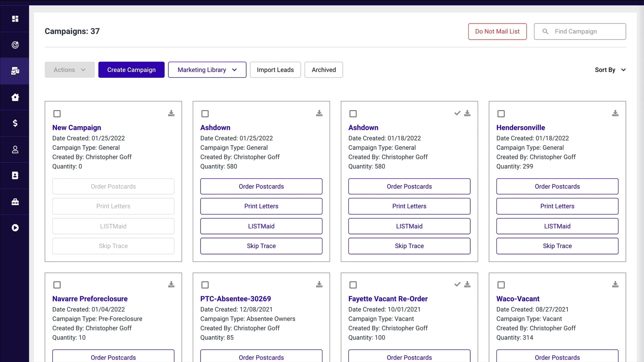Open the Navarre Preforeclosure campaign link
This screenshot has width=644, height=362.
pos(90,299)
